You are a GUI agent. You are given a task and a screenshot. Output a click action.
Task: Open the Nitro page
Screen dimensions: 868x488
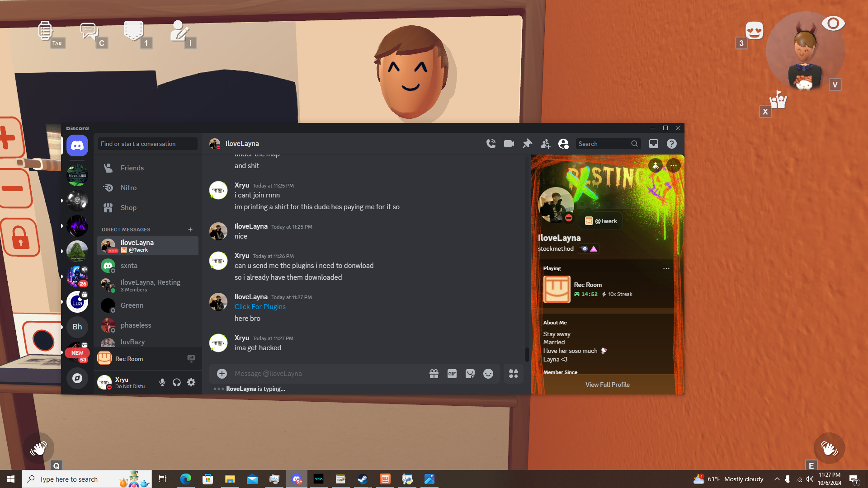click(x=128, y=188)
